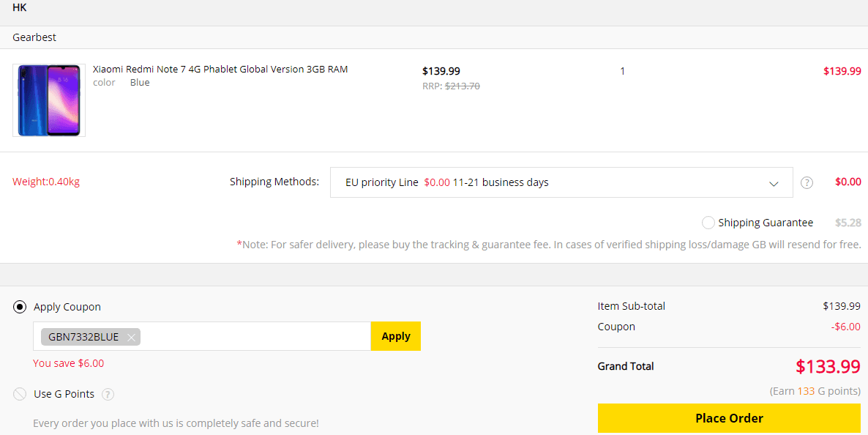Click the Earn 133 G points text
The height and width of the screenshot is (435, 868).
click(815, 391)
